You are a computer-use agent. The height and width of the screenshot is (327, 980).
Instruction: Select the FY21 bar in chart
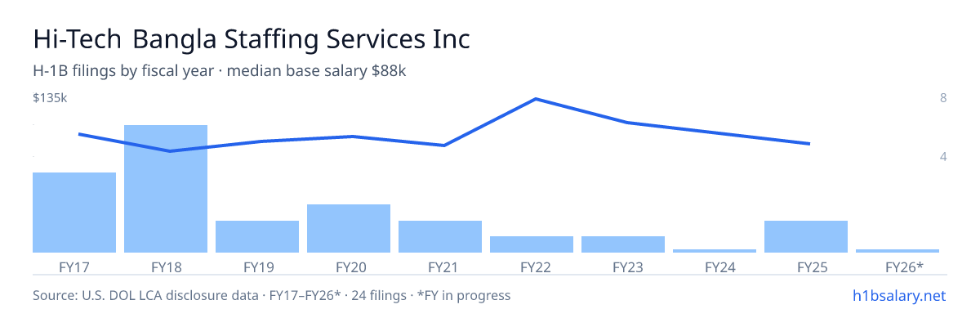point(440,236)
